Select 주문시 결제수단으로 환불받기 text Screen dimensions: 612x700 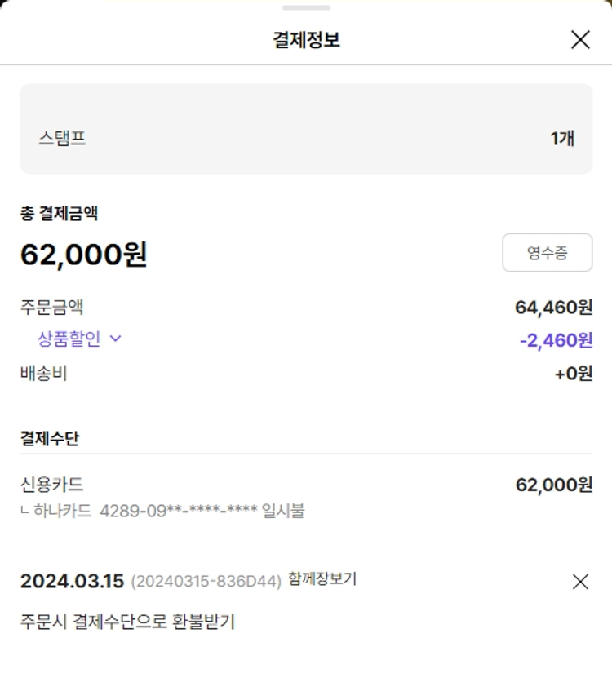[127, 621]
